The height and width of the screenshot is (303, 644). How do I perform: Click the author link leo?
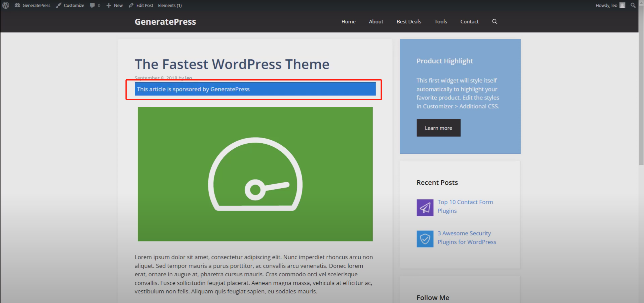(x=188, y=78)
